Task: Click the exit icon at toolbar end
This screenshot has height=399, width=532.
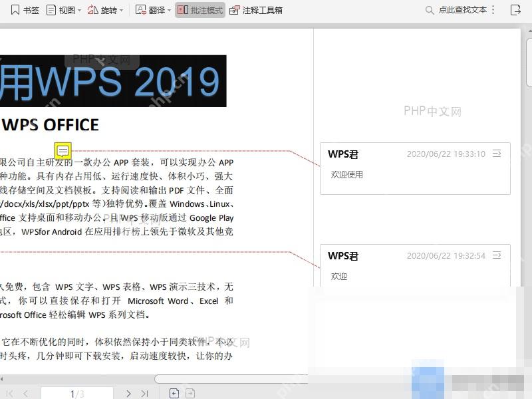Action: point(515,10)
